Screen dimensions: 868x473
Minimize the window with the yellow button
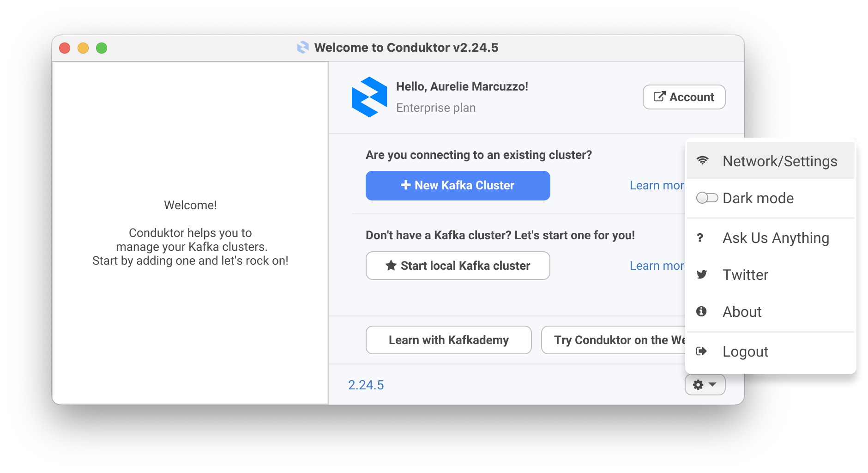[x=83, y=48]
